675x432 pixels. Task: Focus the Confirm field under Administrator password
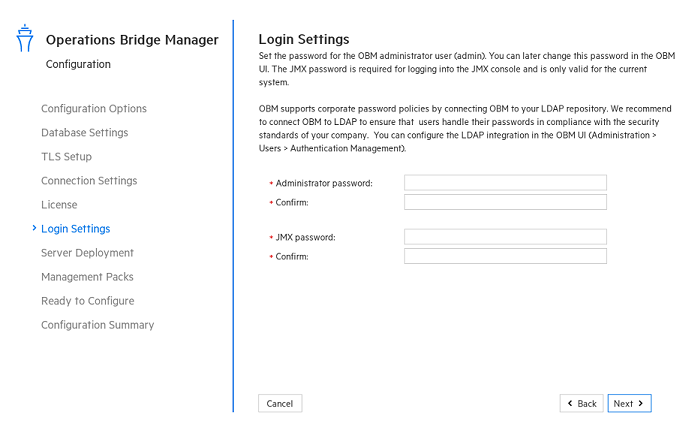[x=505, y=202]
